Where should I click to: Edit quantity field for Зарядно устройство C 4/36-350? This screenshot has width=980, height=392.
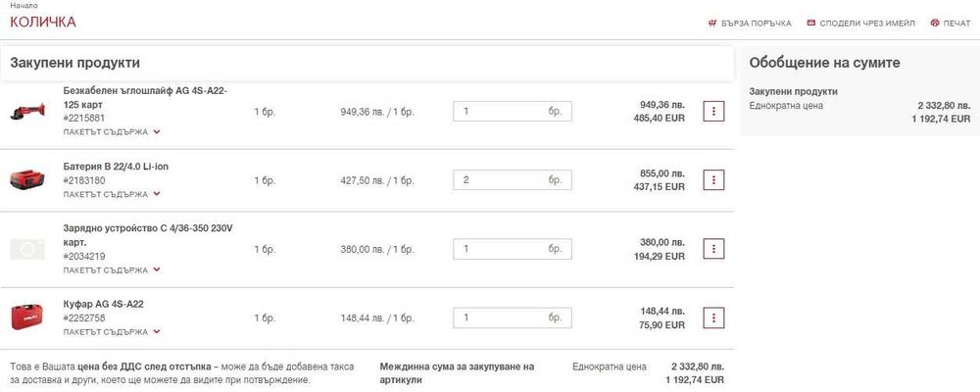513,249
